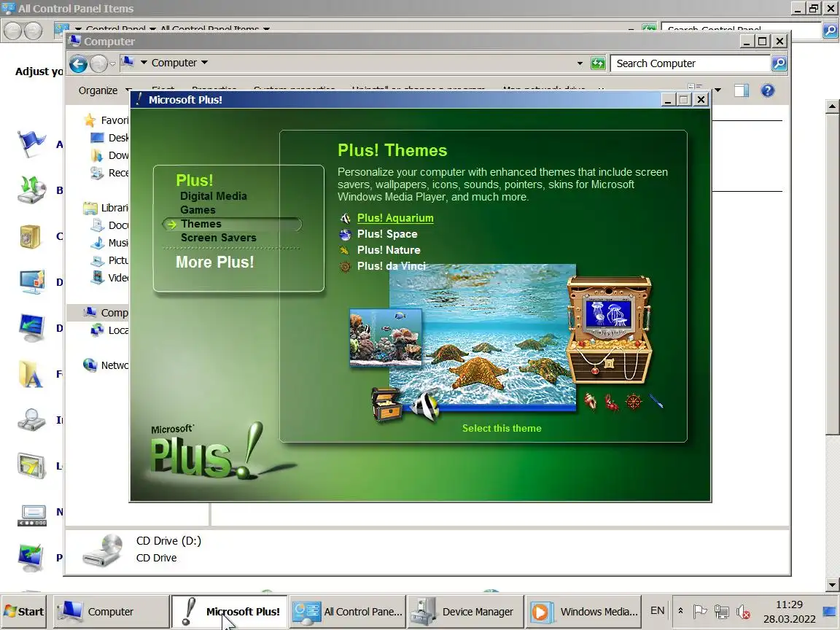
Task: Go back in the Computer window
Action: 78,63
